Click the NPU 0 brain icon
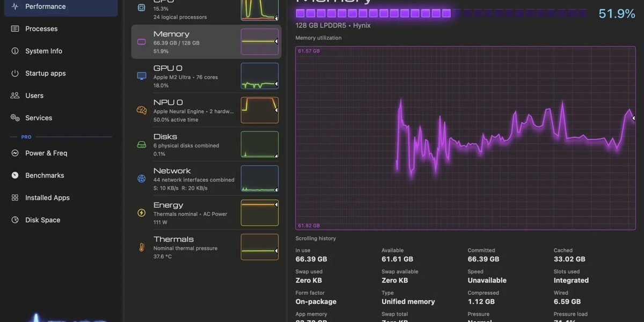Image resolution: width=644 pixels, height=322 pixels. point(142,111)
